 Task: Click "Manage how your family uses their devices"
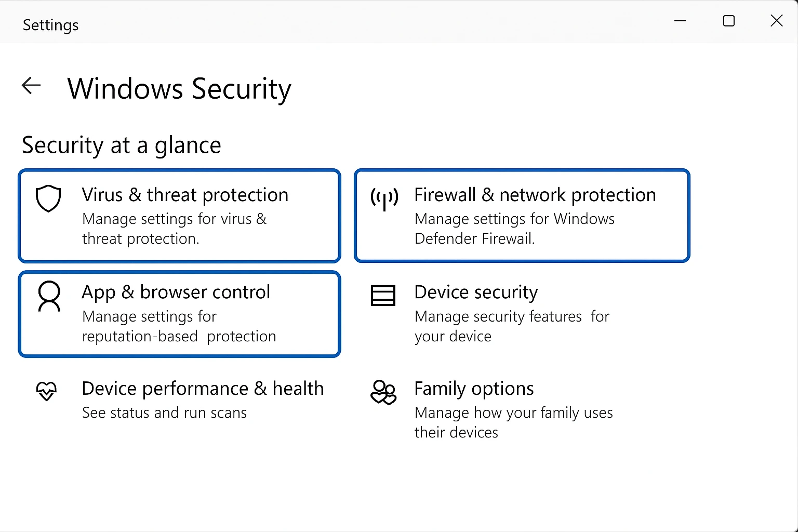click(x=513, y=422)
